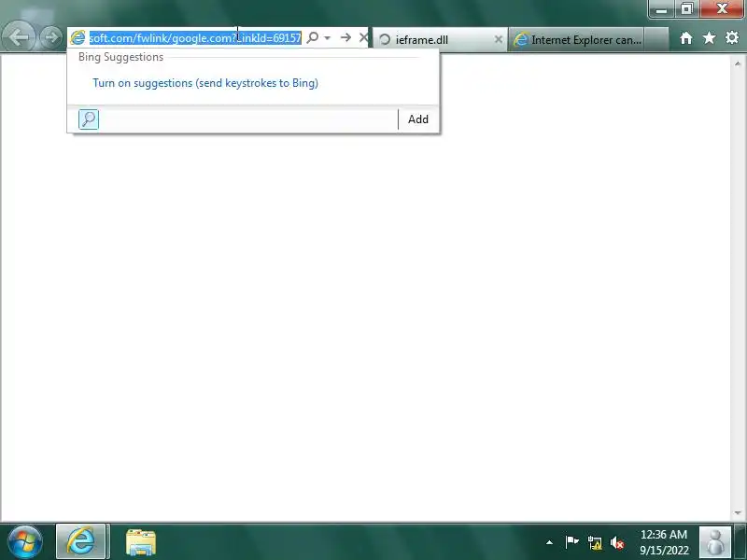
Task: Open a new tab with blank tab button
Action: (x=656, y=39)
